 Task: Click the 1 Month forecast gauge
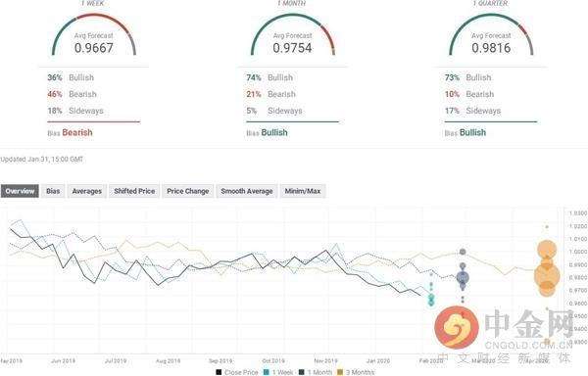pyautogui.click(x=292, y=35)
